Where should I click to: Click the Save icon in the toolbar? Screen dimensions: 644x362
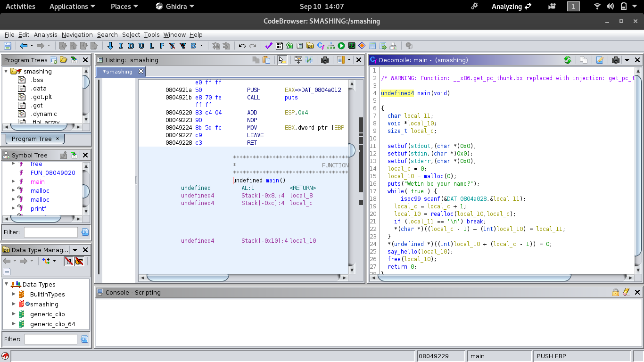(x=8, y=46)
